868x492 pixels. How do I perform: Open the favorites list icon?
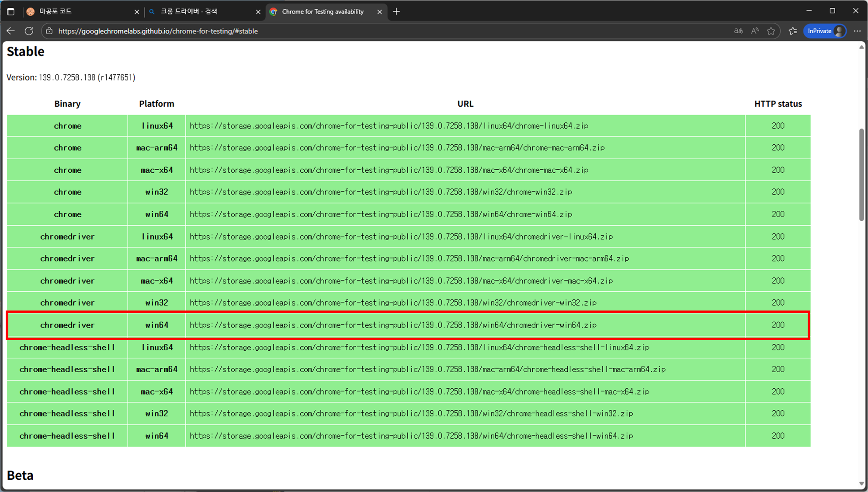tap(793, 31)
